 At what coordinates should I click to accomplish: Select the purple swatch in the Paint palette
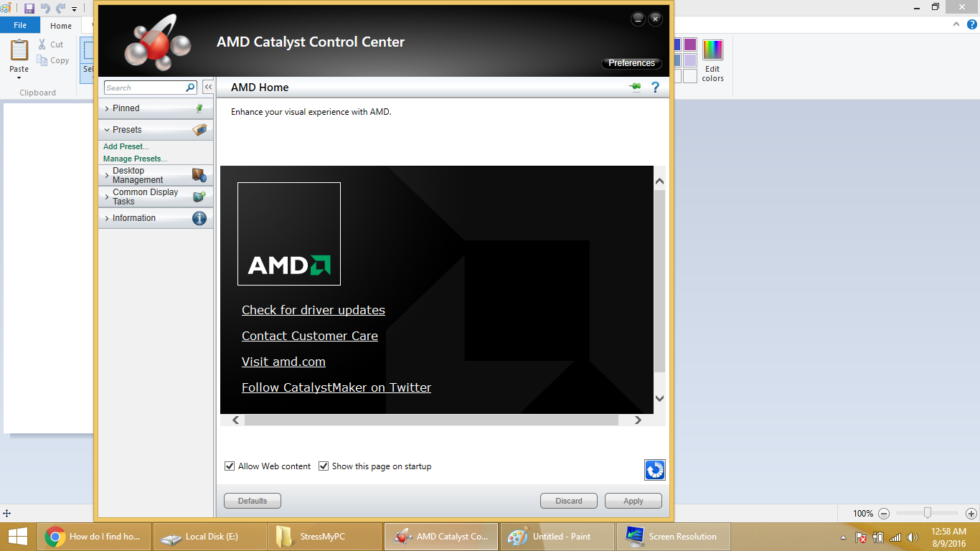tap(690, 44)
